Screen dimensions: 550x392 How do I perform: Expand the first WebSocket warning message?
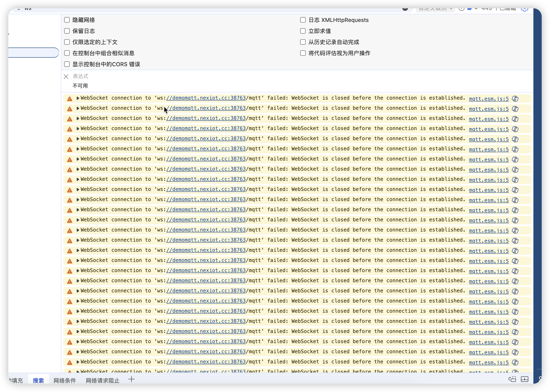(x=78, y=98)
